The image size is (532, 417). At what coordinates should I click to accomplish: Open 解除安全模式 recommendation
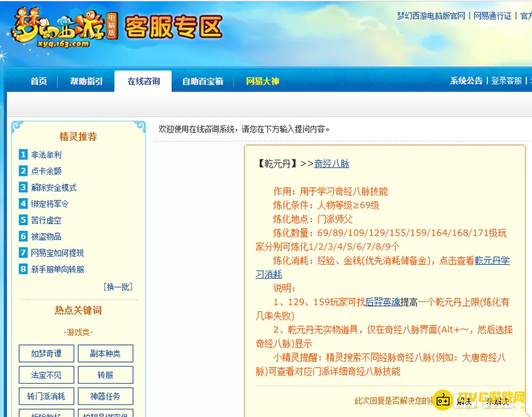(54, 188)
